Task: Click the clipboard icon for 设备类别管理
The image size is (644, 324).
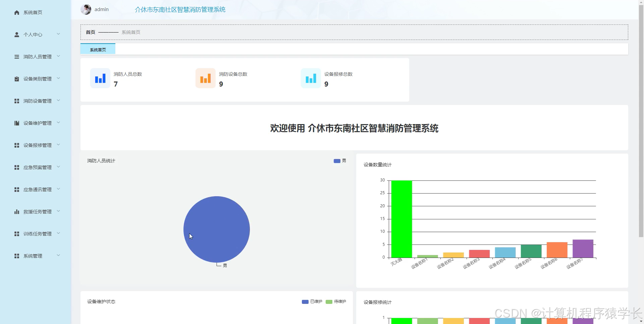Action: [17, 79]
